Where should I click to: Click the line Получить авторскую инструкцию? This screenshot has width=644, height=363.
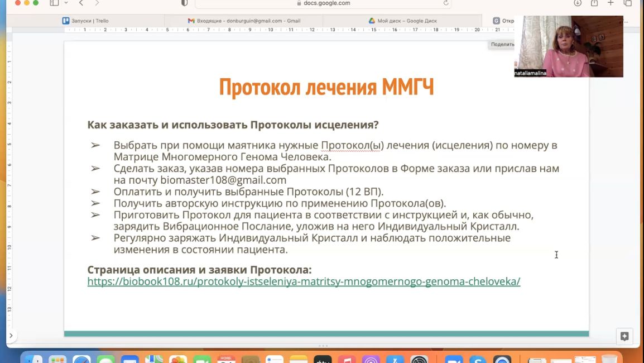(280, 203)
